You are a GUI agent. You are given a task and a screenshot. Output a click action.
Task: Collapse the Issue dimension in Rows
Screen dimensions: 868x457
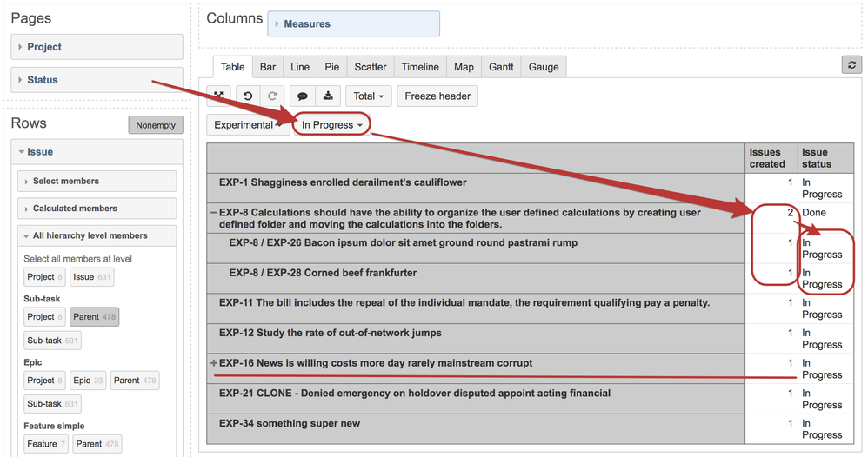[x=97, y=151]
